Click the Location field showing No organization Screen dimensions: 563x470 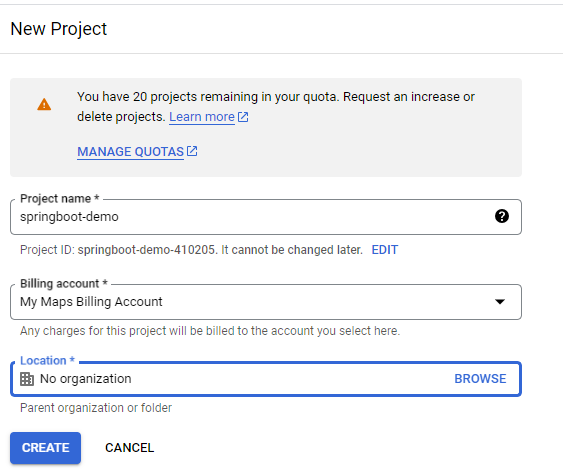266,379
